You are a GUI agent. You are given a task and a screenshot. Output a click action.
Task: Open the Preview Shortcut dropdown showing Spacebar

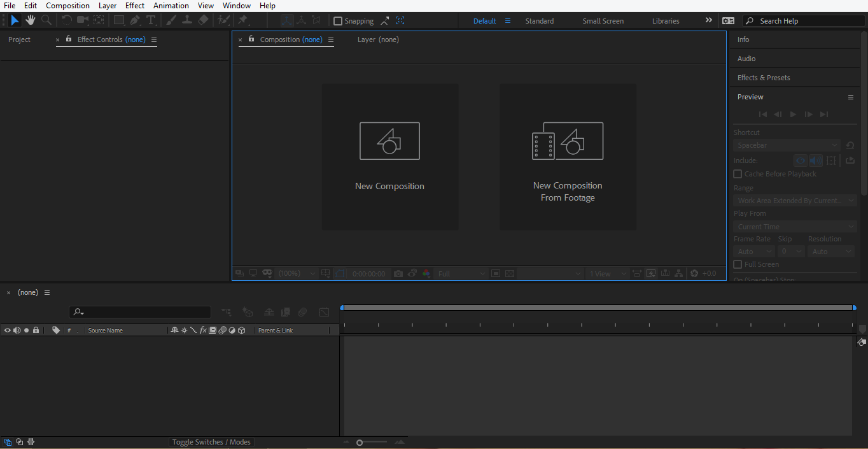(x=788, y=146)
